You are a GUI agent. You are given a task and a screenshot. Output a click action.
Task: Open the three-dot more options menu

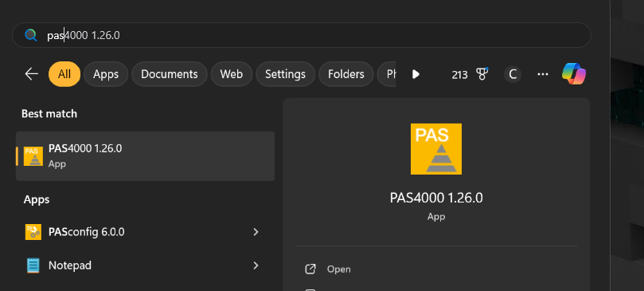(x=543, y=74)
